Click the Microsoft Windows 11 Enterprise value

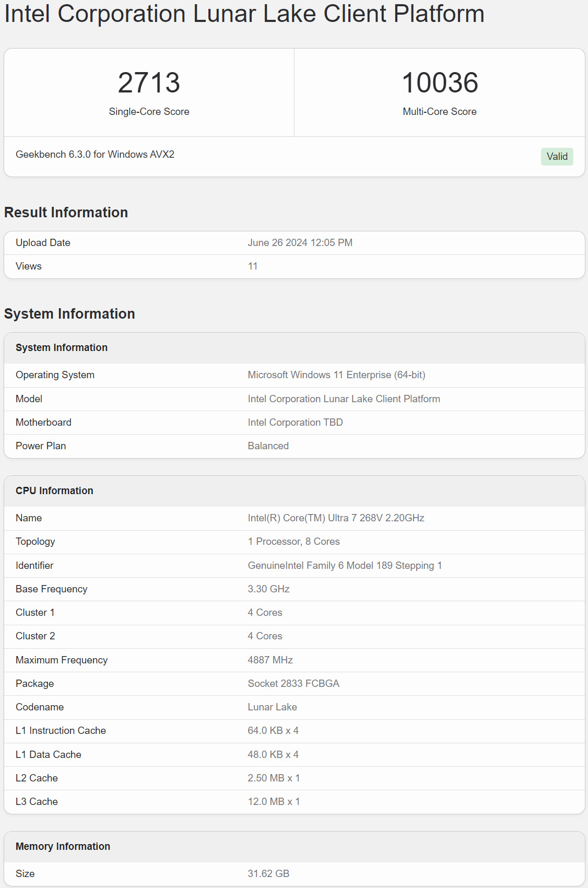tap(336, 375)
